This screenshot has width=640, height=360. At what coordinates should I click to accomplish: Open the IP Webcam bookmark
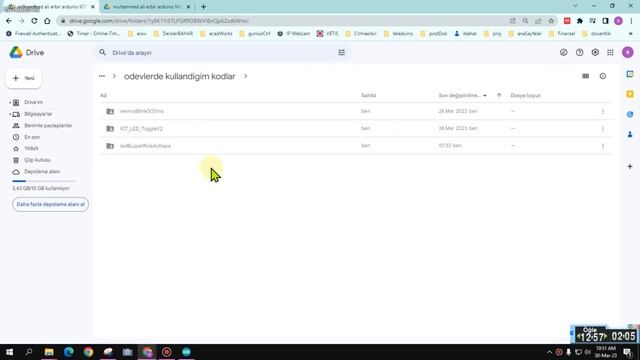point(294,33)
